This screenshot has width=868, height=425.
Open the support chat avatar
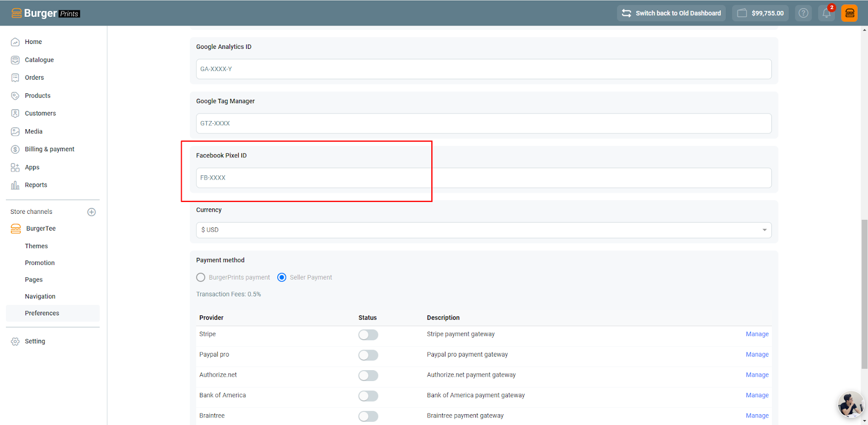coord(851,404)
